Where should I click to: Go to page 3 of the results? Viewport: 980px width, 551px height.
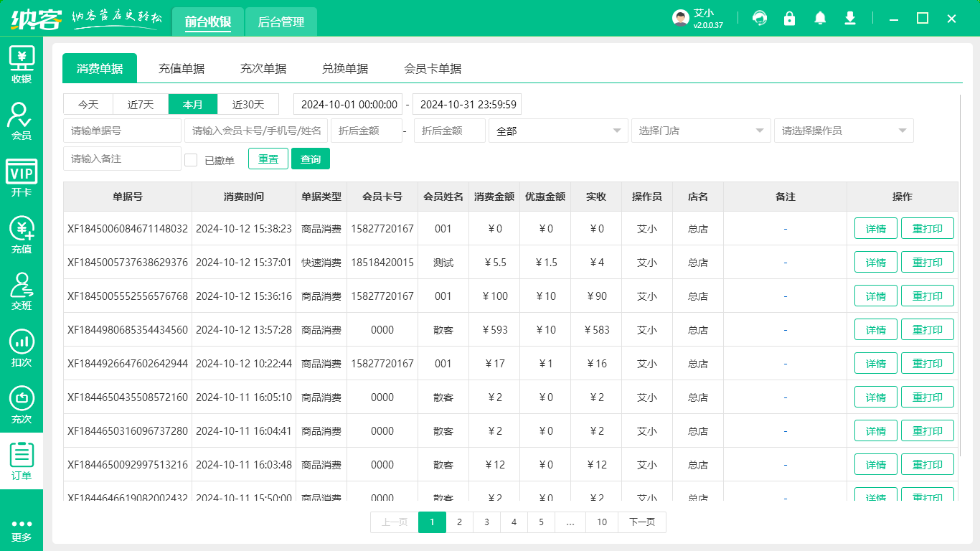(486, 522)
